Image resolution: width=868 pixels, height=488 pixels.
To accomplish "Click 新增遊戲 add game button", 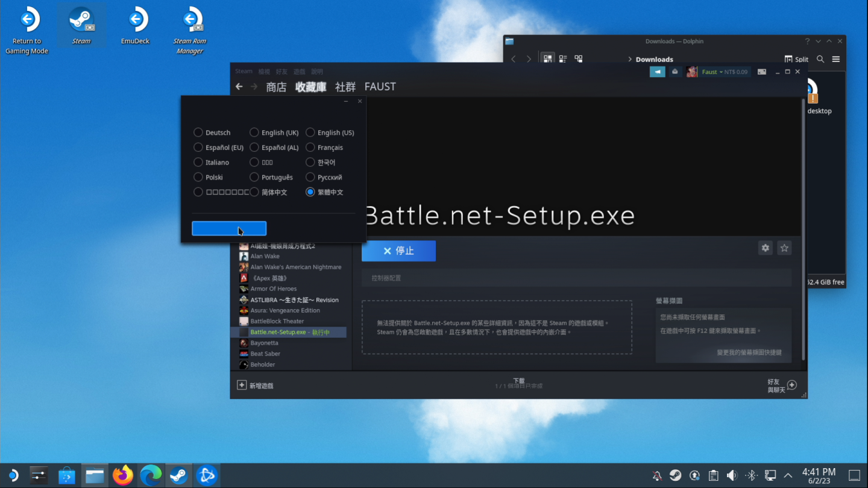I will tap(256, 385).
